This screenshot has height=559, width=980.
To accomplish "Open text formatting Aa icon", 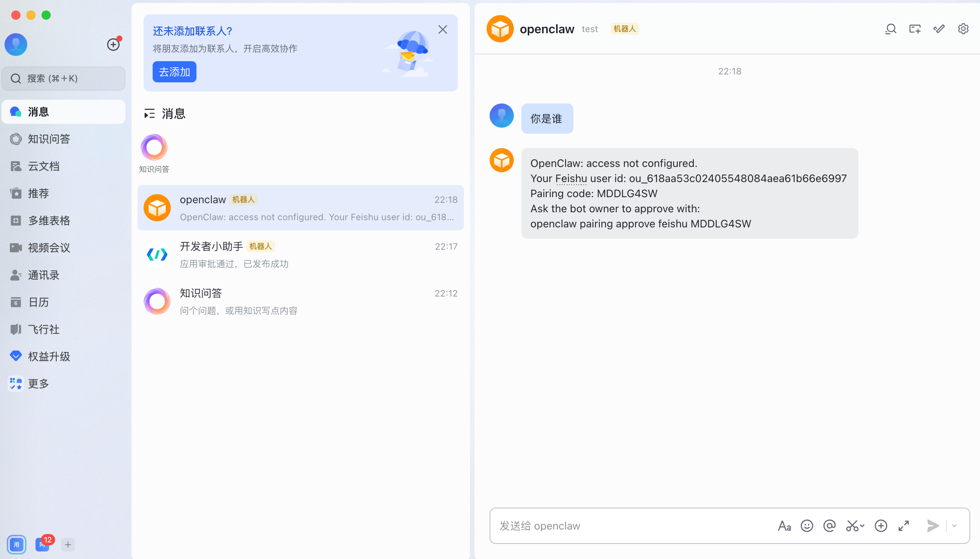I will pos(784,526).
